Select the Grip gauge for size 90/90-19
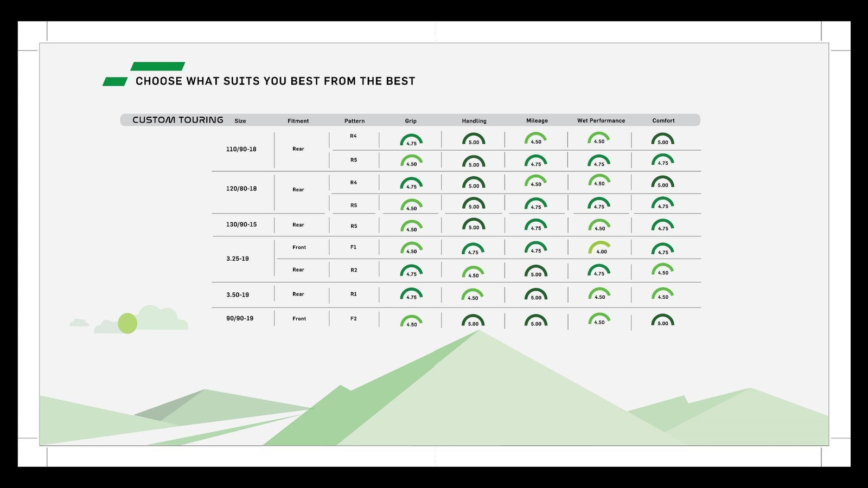The image size is (868, 488). (x=411, y=321)
